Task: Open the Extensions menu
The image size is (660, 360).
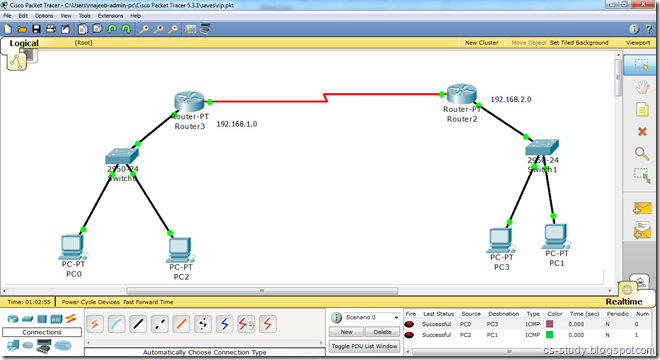Action: pyautogui.click(x=110, y=16)
